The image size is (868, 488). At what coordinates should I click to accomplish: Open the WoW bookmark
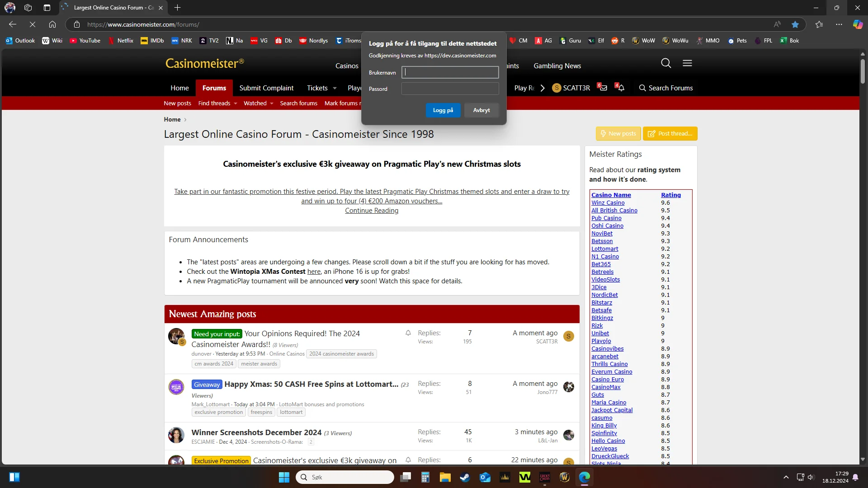click(x=643, y=41)
